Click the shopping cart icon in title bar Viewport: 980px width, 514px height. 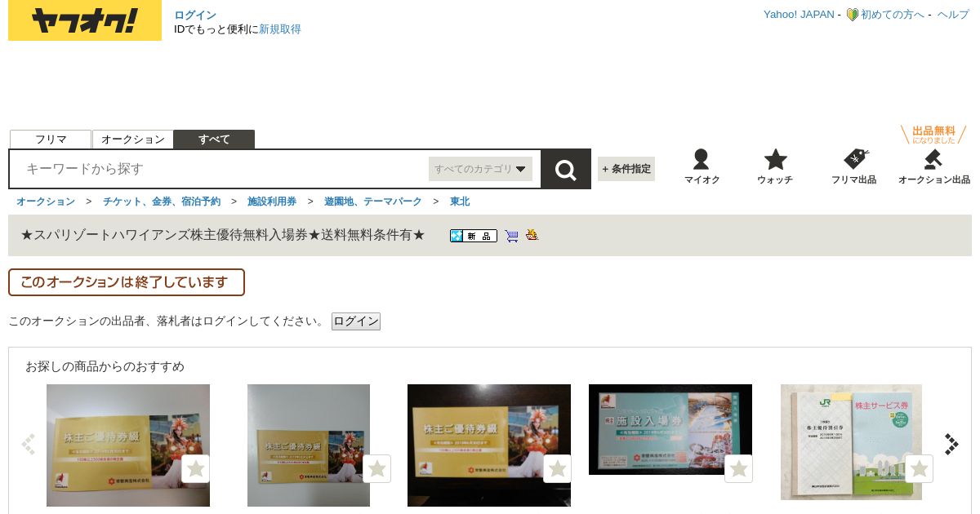tap(512, 236)
